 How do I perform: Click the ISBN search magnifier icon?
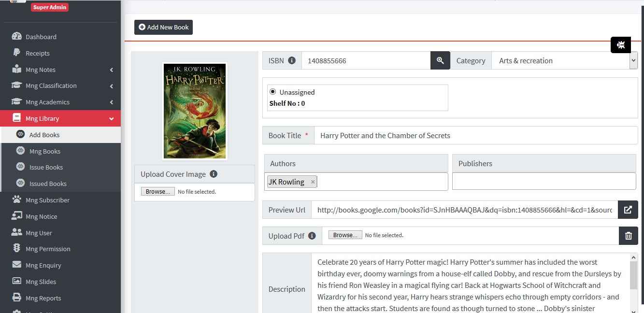coord(440,60)
